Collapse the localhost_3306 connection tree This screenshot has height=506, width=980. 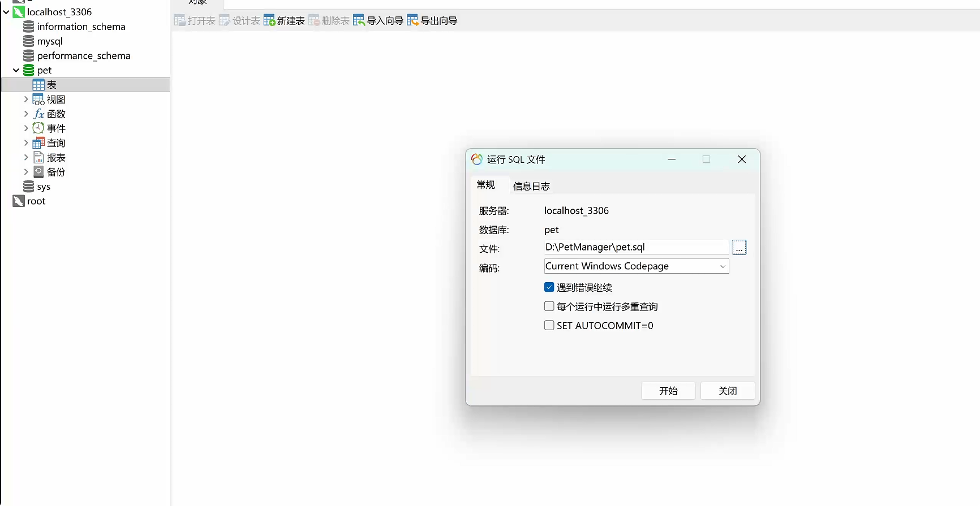pyautogui.click(x=6, y=12)
